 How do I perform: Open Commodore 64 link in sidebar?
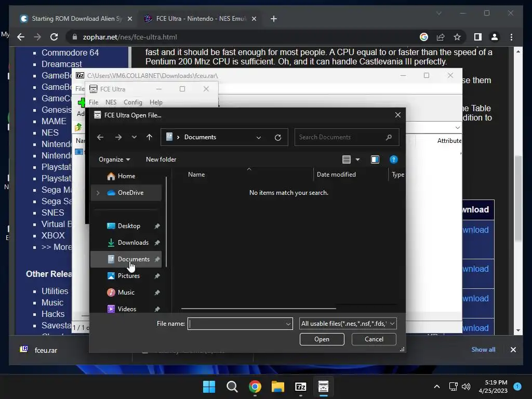point(70,52)
